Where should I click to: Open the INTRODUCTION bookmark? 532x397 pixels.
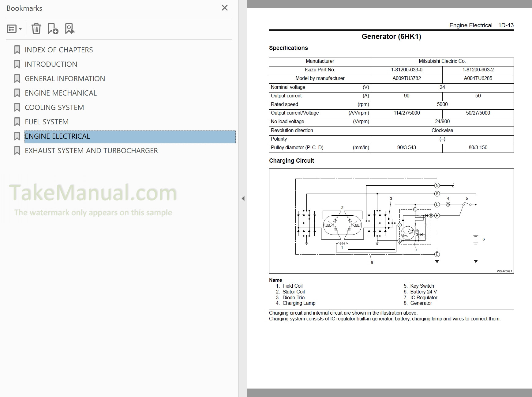[51, 64]
